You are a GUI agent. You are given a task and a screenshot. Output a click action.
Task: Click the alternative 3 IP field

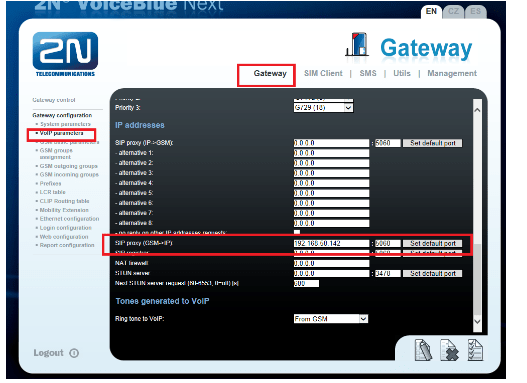tap(331, 173)
